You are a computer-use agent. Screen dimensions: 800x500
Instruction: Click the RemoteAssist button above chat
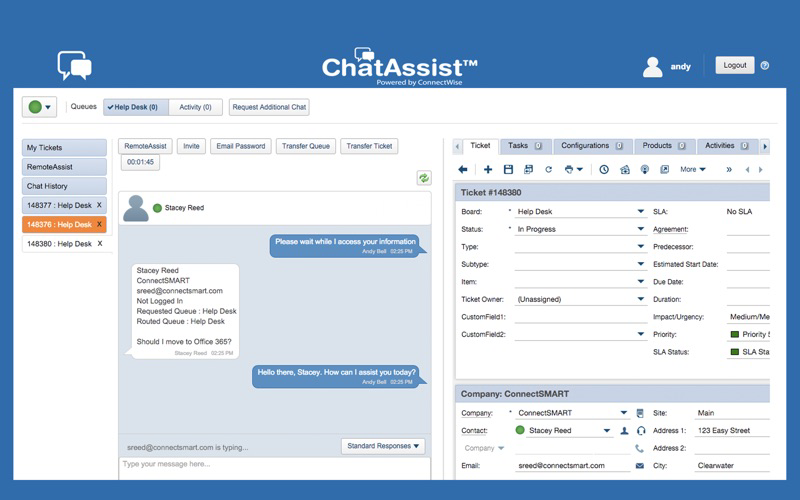tap(145, 146)
